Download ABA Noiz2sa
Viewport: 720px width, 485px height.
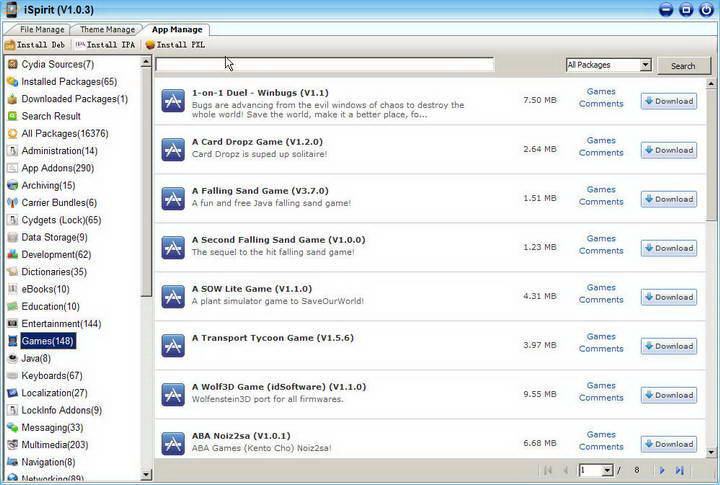click(x=669, y=444)
